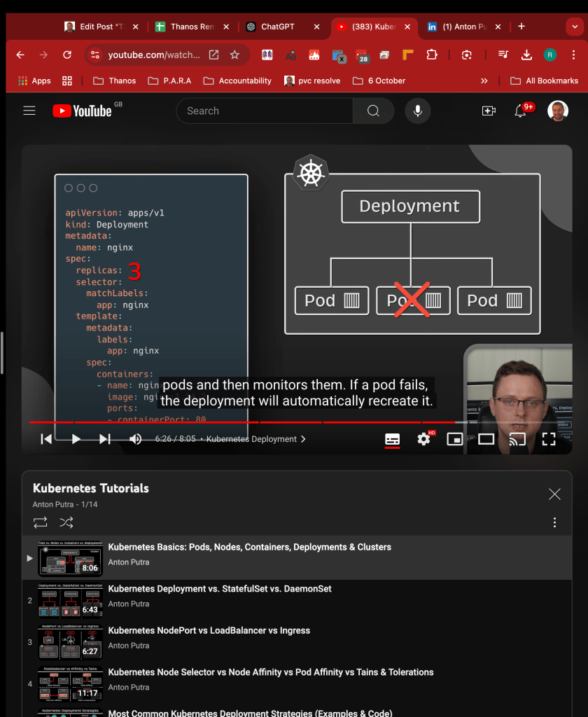Go back to the previous page

pyautogui.click(x=20, y=55)
